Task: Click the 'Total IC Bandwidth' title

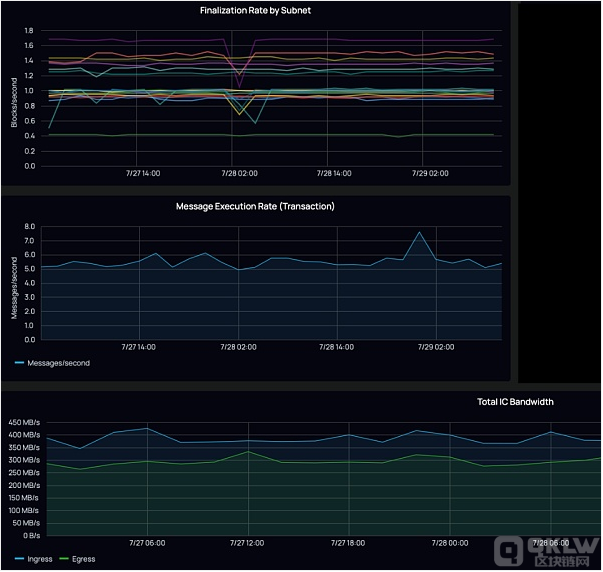Action: (515, 402)
